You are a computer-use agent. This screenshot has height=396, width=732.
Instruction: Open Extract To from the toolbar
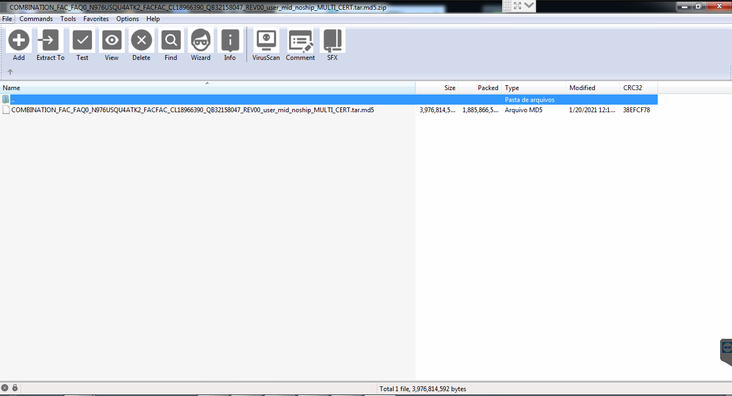49,40
